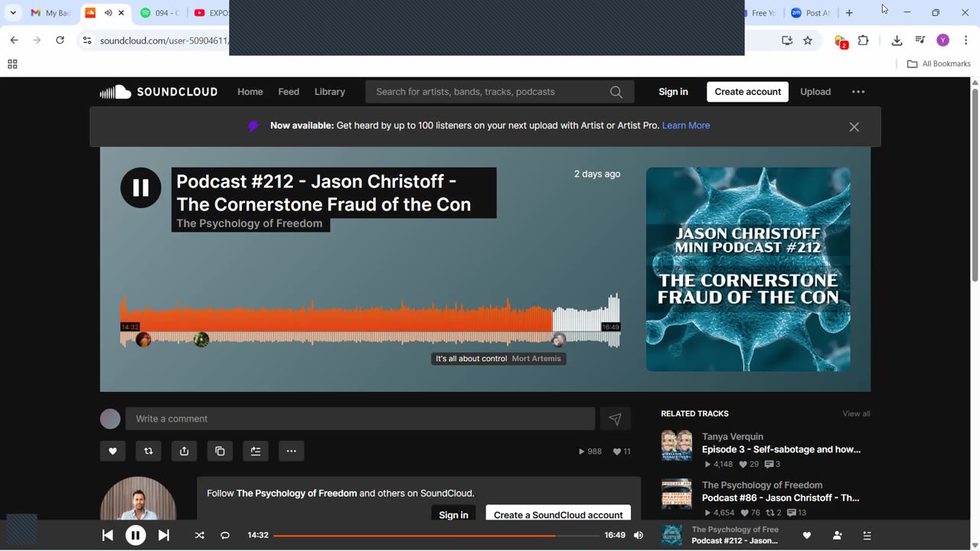Reload the page
Screen dimensions: 980x551
[60, 41]
